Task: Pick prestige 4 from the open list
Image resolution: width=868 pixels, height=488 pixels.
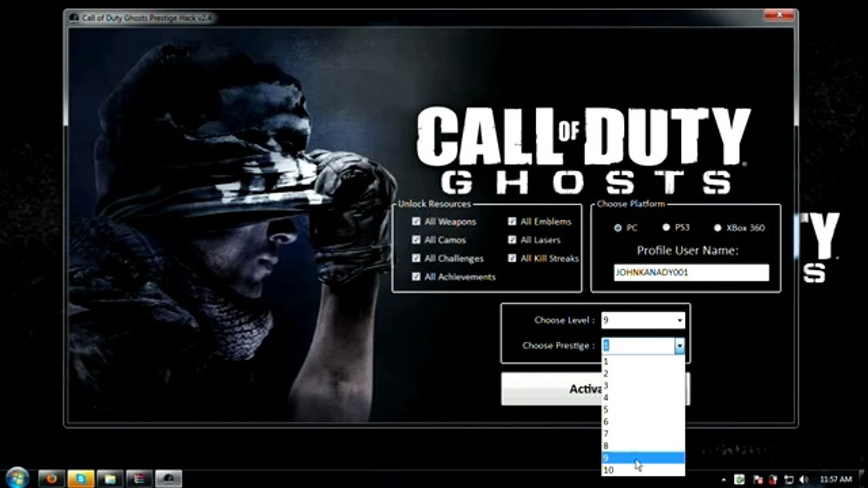Action: [x=643, y=398]
